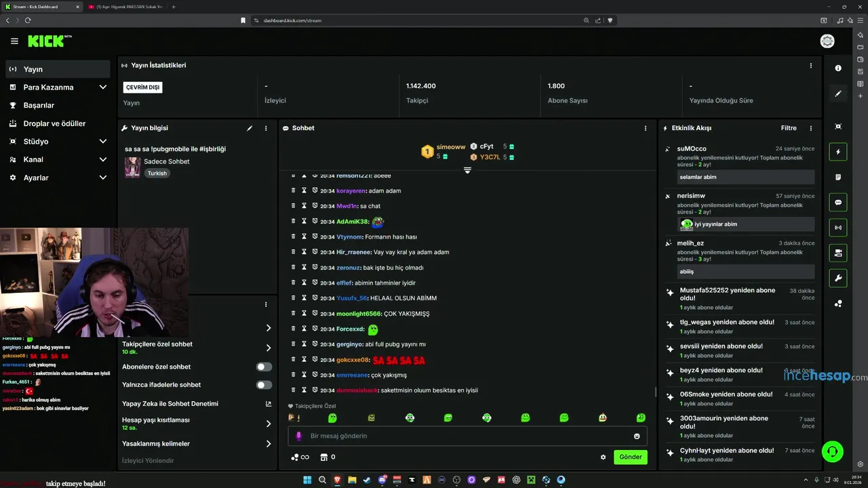Click Mustafa525252 yeniden abone oldu event
Viewport: 868px width, 488px height.
740,298
